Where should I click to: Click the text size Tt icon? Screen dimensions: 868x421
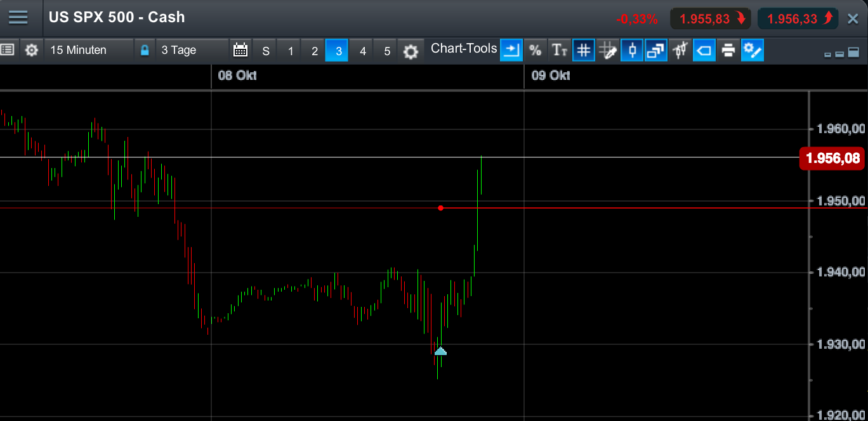[560, 50]
